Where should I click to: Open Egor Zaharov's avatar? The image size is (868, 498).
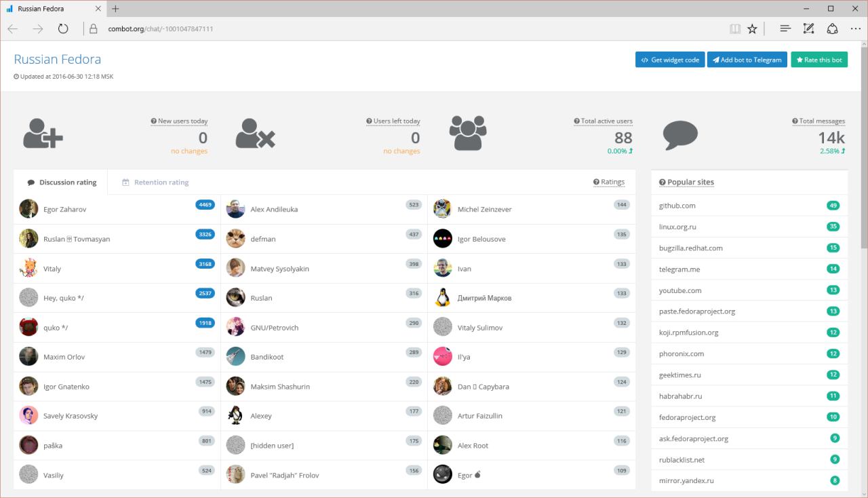28,209
